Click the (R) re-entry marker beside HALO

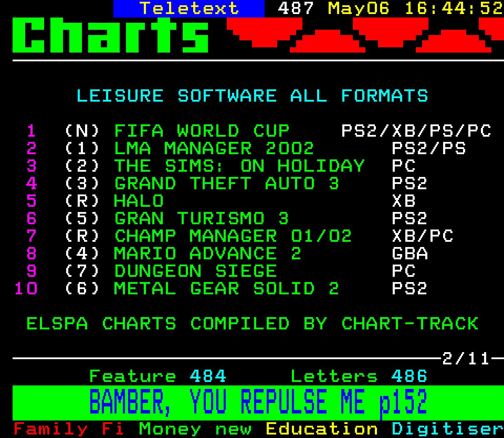pos(82,201)
